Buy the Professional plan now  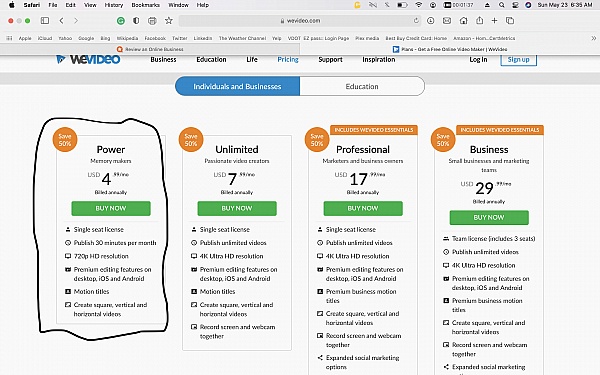click(x=363, y=208)
